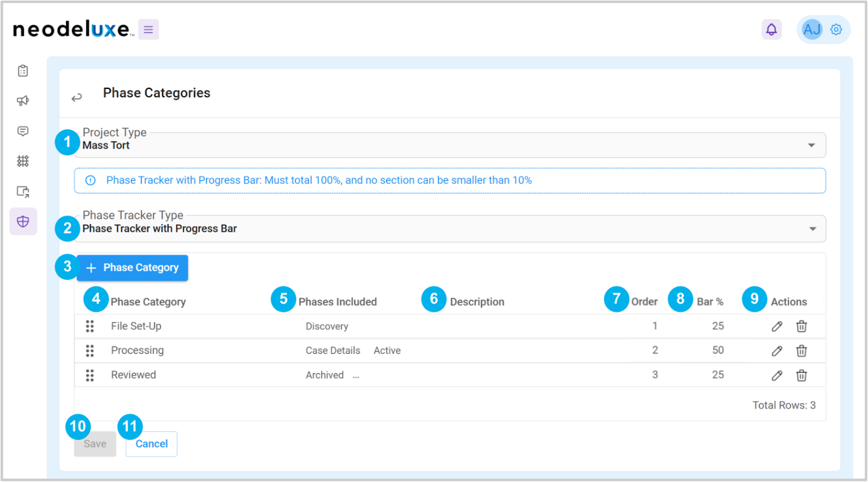
Task: Open the megaphone announcements sidebar icon
Action: tap(23, 101)
